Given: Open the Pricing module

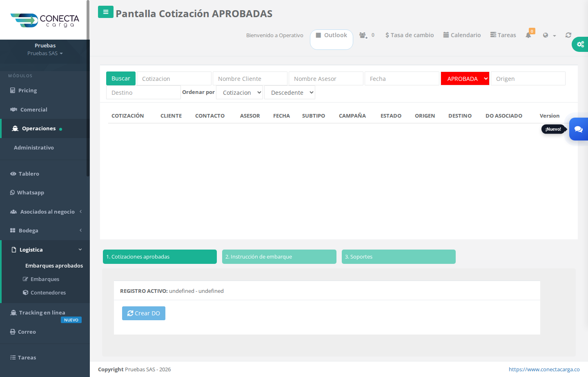Looking at the screenshot, I should click(x=44, y=90).
